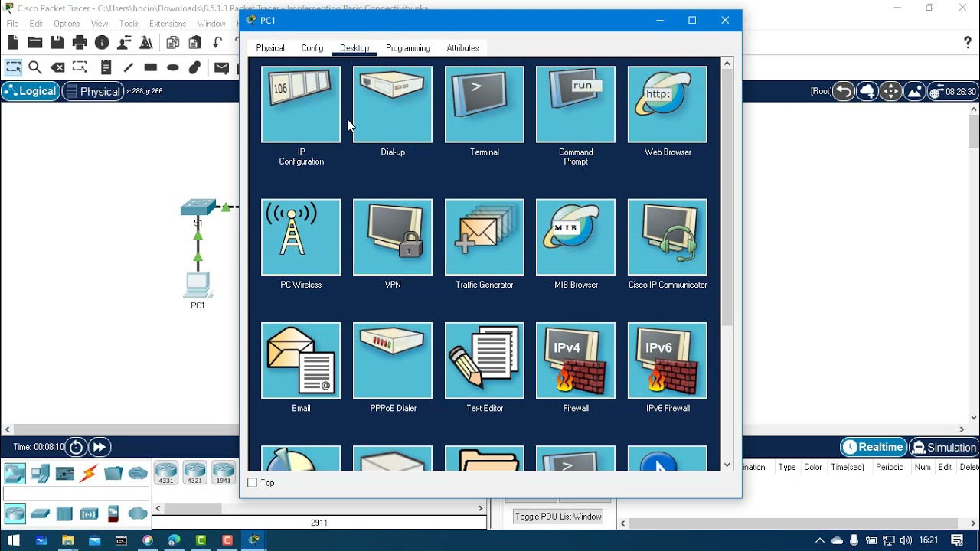Open the IPv4 Firewall app
Image resolution: width=980 pixels, height=551 pixels.
point(576,360)
